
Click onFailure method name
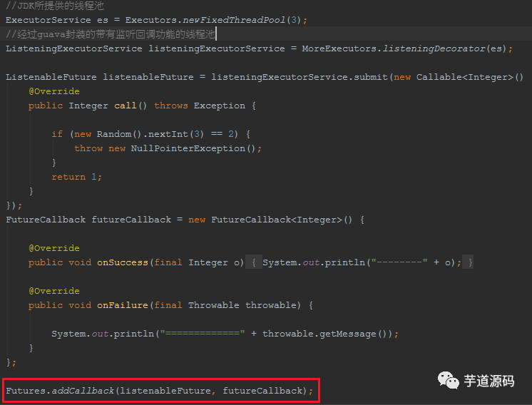(123, 305)
